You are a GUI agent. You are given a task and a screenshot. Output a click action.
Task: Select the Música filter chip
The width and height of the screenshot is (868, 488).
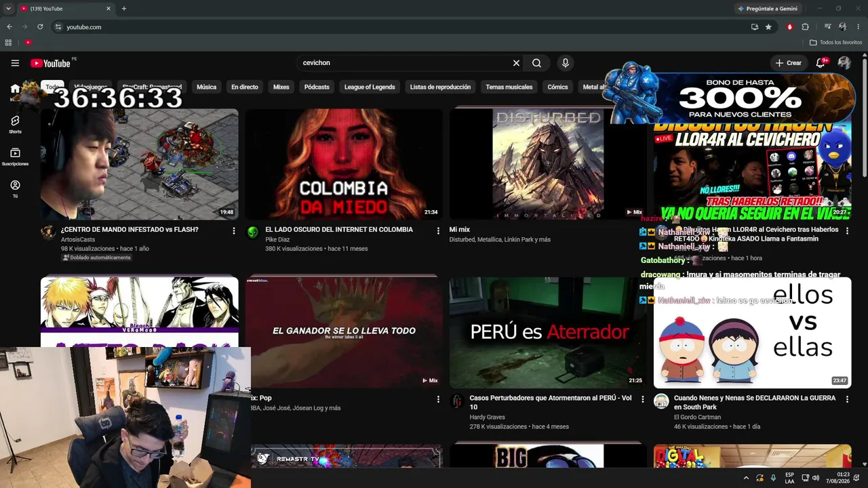tap(206, 87)
